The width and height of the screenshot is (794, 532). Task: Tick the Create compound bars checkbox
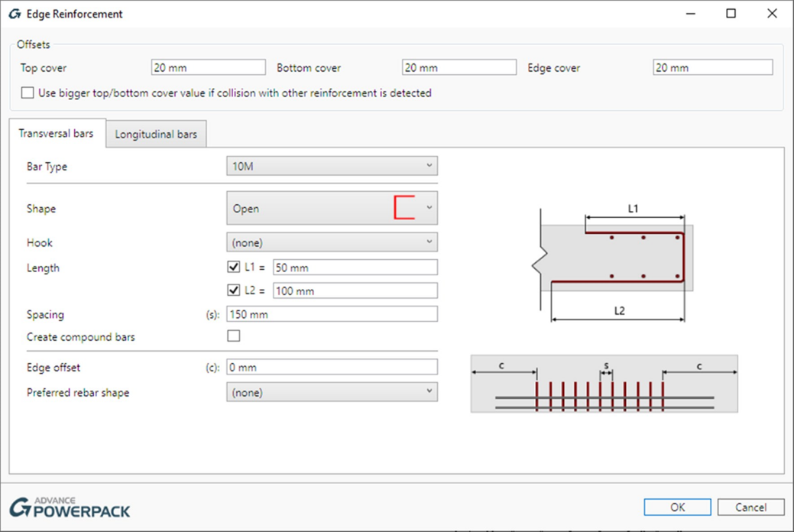(234, 336)
